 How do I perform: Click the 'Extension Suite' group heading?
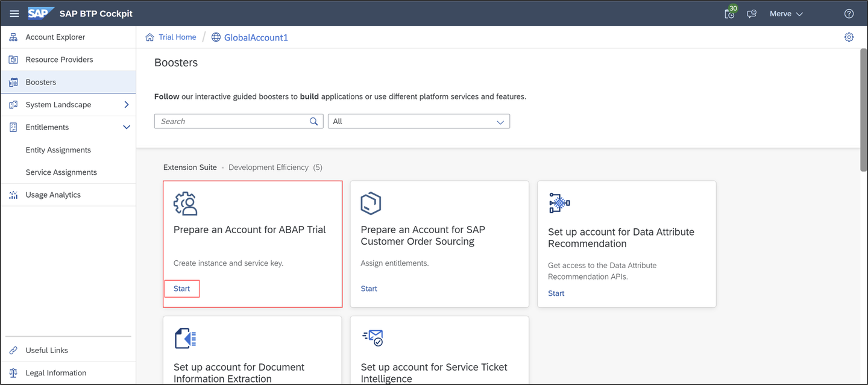(190, 167)
